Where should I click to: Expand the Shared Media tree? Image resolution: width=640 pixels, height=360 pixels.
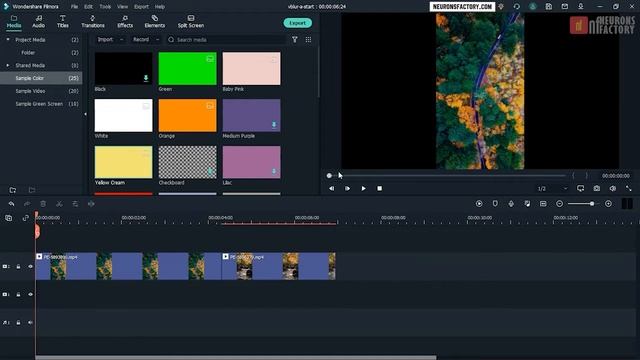click(8, 65)
